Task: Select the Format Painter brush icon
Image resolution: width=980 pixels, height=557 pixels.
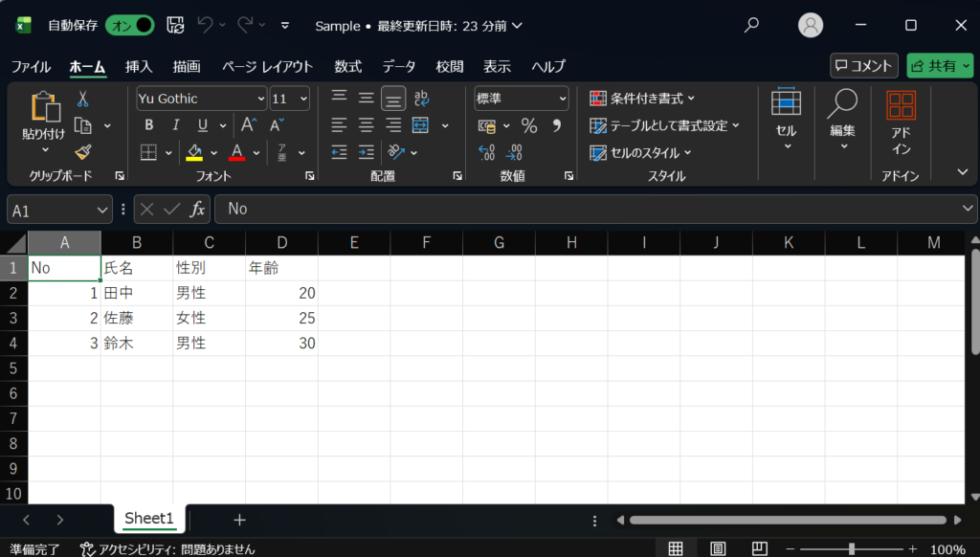Action: [82, 152]
